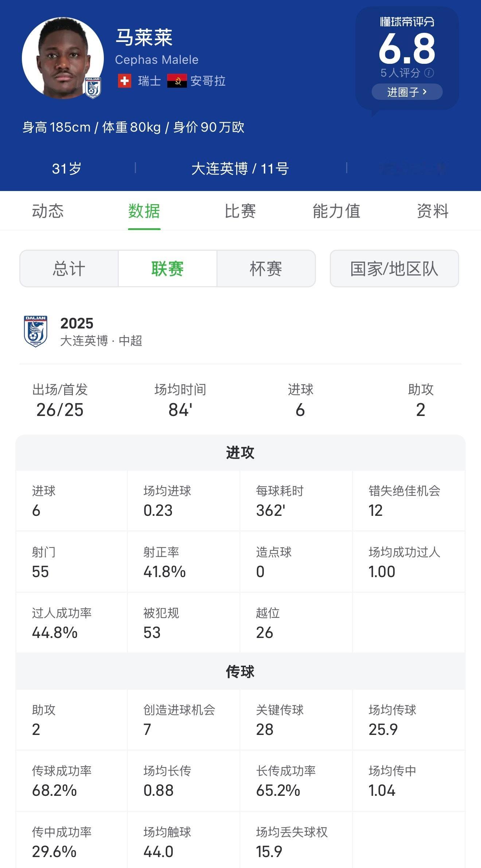Tap the Switzerland flag icon
481x868 pixels.
click(125, 81)
